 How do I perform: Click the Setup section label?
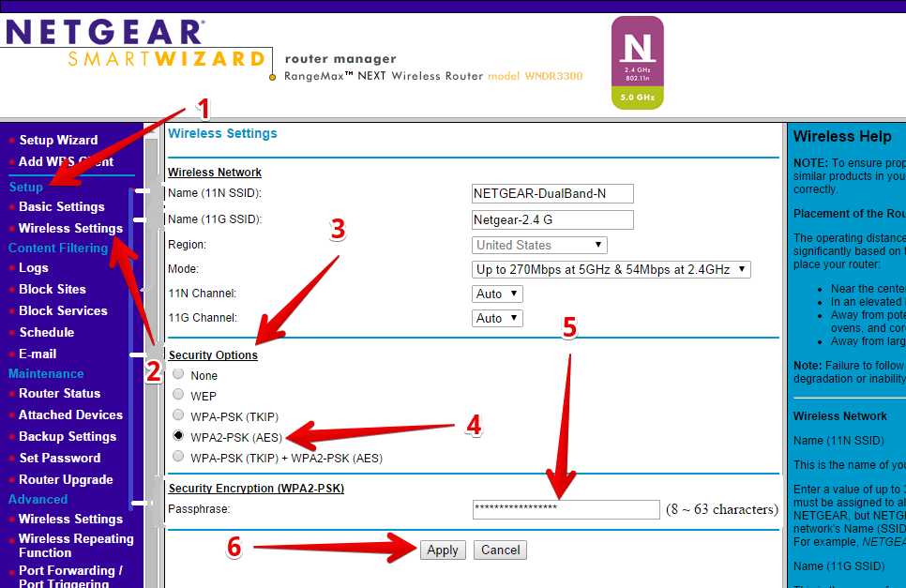(26, 188)
